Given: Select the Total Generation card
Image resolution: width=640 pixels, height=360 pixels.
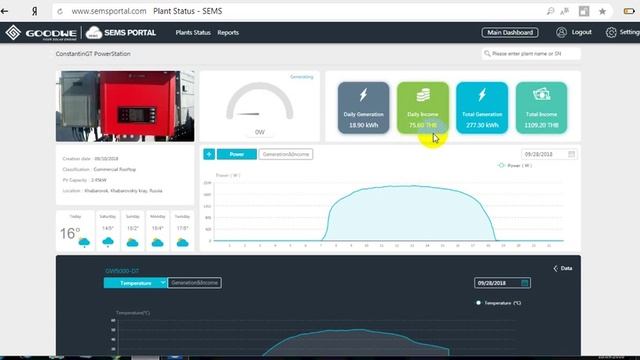Looking at the screenshot, I should (x=482, y=108).
